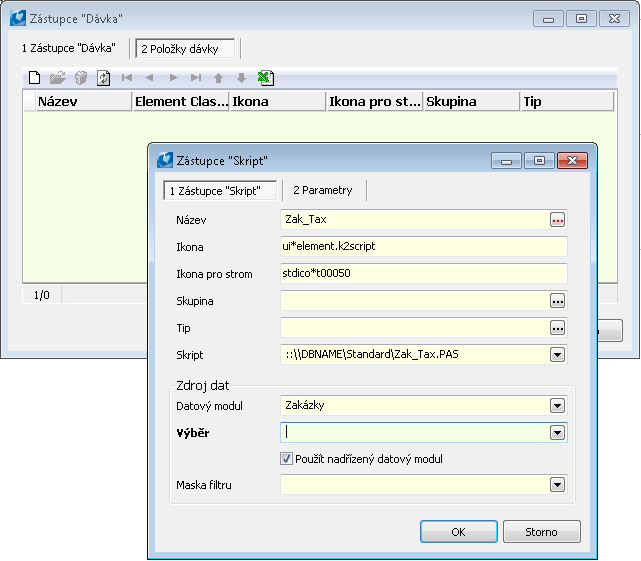Screen dimensions: 641x561
Task: Open the Tip lookup ellipsis button
Action: pos(557,328)
